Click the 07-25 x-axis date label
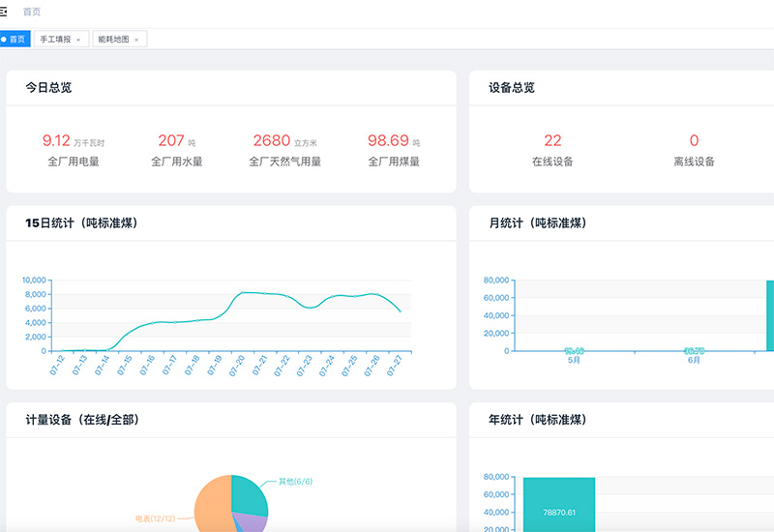 (349, 366)
